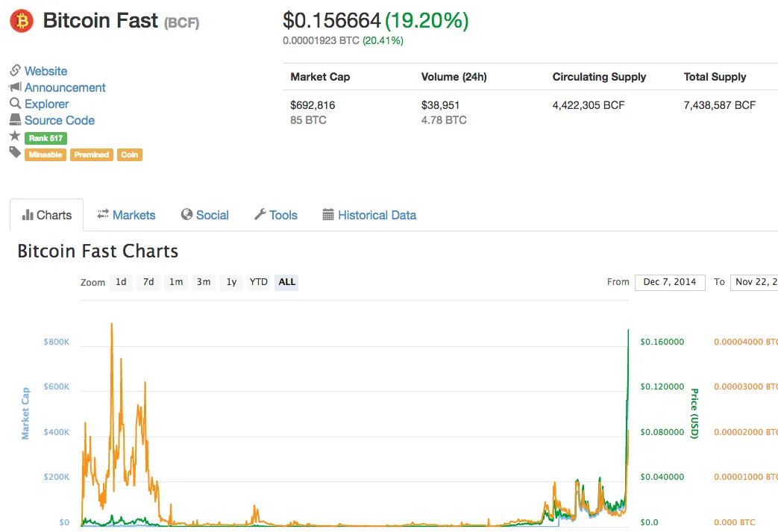This screenshot has width=778, height=532.
Task: Click the 85 BTC market cap value
Action: click(308, 120)
